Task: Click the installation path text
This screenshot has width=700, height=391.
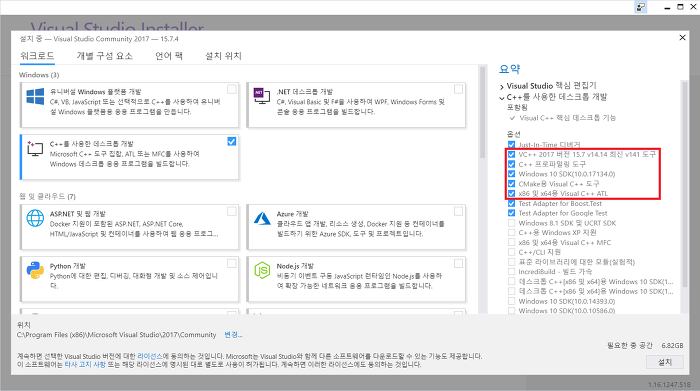Action: [117, 335]
